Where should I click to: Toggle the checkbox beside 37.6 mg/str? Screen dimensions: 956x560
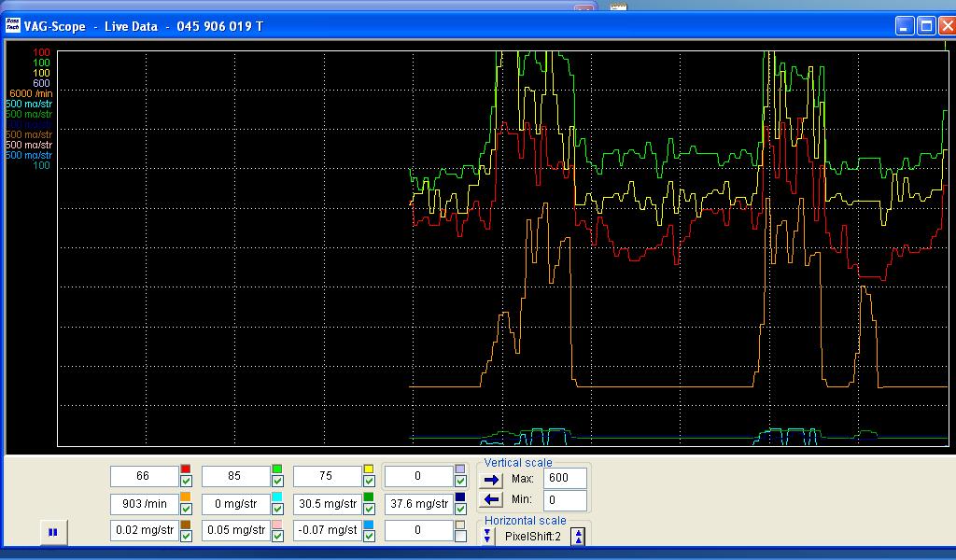pyautogui.click(x=460, y=509)
